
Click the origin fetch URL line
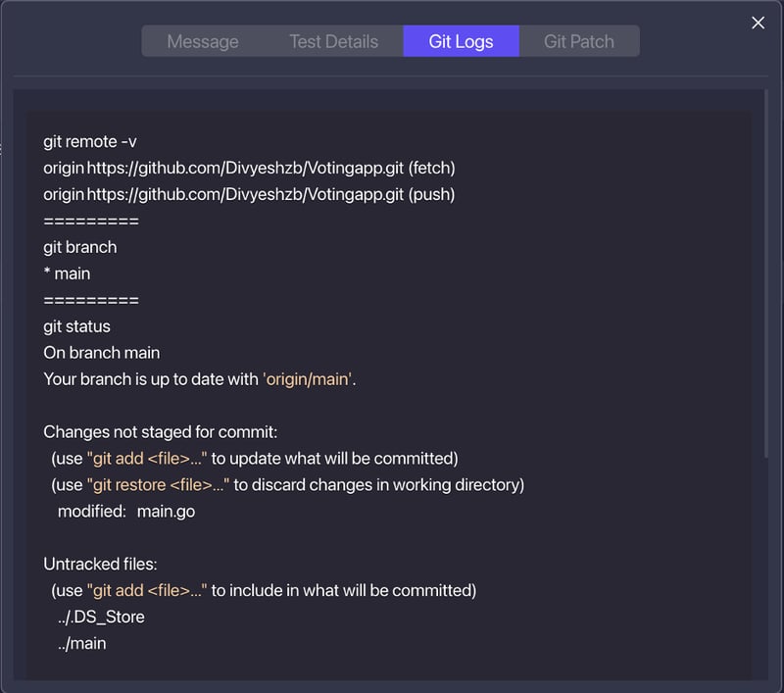pos(249,169)
